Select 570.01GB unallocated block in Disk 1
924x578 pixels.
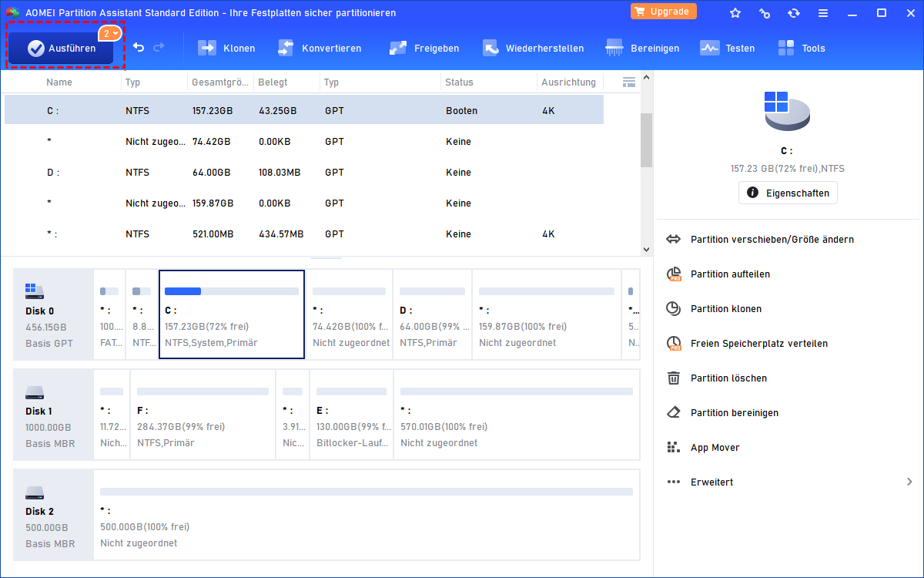point(517,415)
